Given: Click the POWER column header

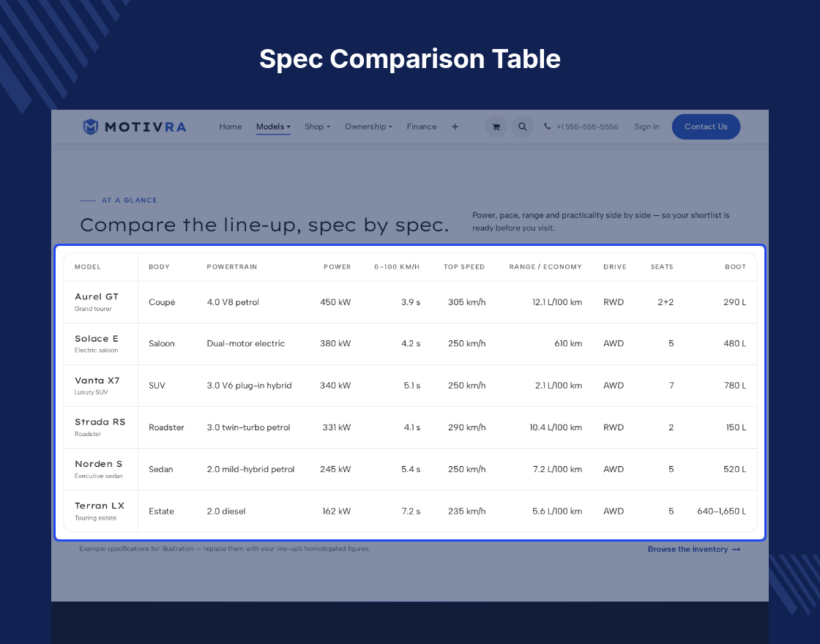Looking at the screenshot, I should pyautogui.click(x=338, y=266).
